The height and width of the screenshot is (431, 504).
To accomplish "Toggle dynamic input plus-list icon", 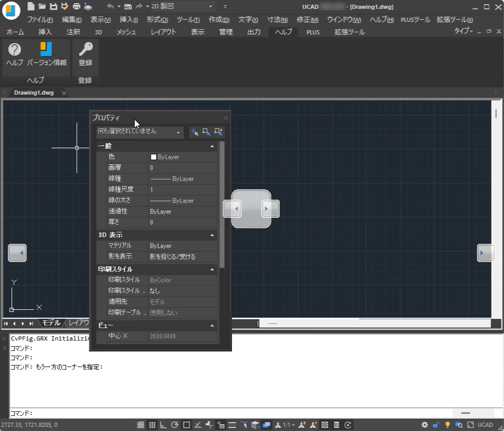I will coord(221,425).
